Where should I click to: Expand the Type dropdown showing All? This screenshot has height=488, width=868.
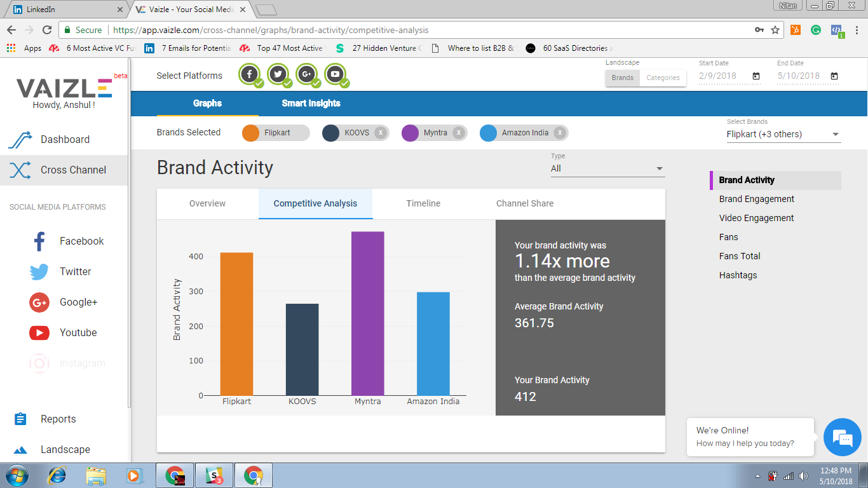point(607,168)
